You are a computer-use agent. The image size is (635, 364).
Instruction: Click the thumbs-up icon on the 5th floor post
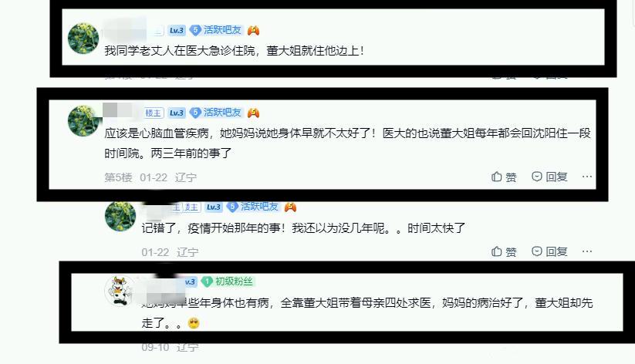496,177
